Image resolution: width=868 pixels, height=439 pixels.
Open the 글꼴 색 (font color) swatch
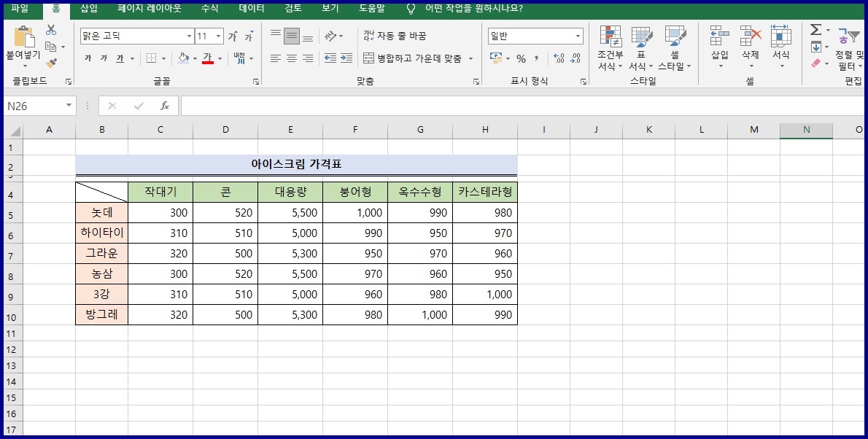click(x=209, y=58)
